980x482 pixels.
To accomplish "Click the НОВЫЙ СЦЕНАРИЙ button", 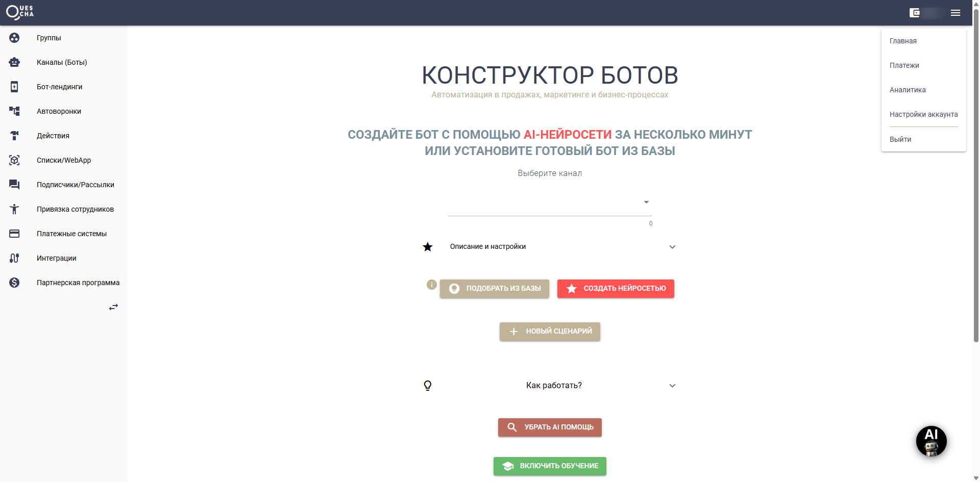I will [549, 332].
